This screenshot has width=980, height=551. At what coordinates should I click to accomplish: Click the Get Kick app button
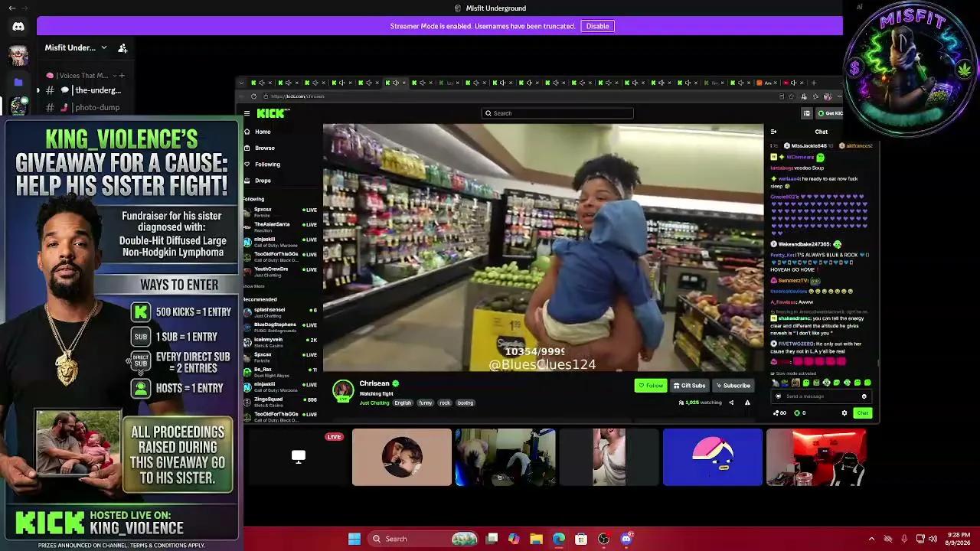(830, 113)
